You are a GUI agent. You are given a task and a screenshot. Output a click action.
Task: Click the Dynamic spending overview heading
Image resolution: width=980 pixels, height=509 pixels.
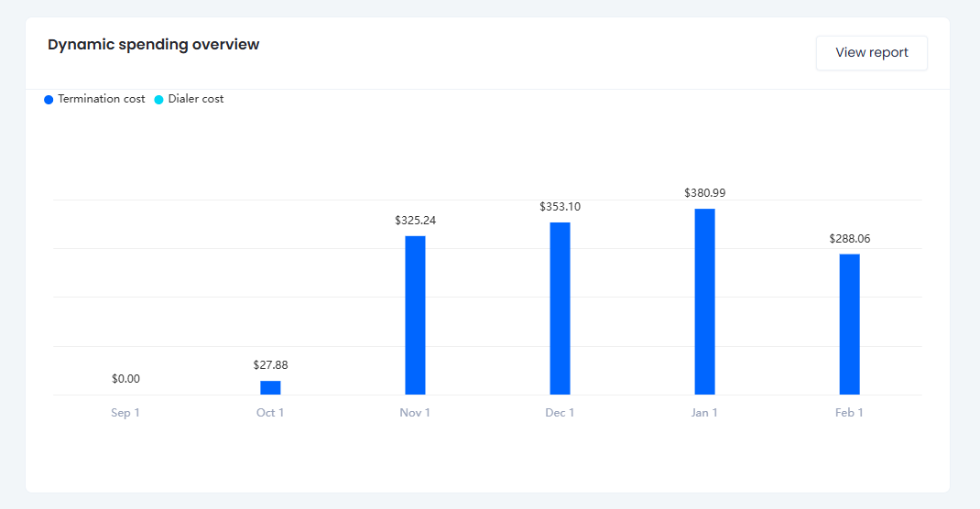(x=153, y=45)
